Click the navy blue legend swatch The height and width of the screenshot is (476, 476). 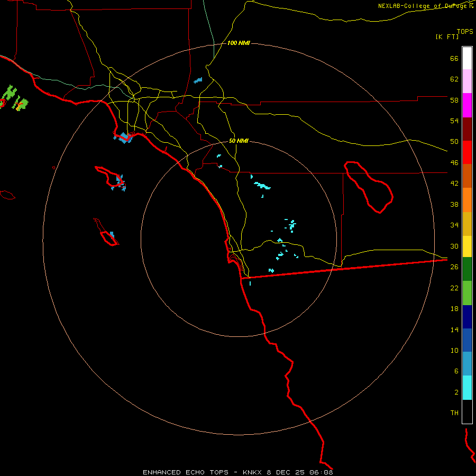(467, 317)
